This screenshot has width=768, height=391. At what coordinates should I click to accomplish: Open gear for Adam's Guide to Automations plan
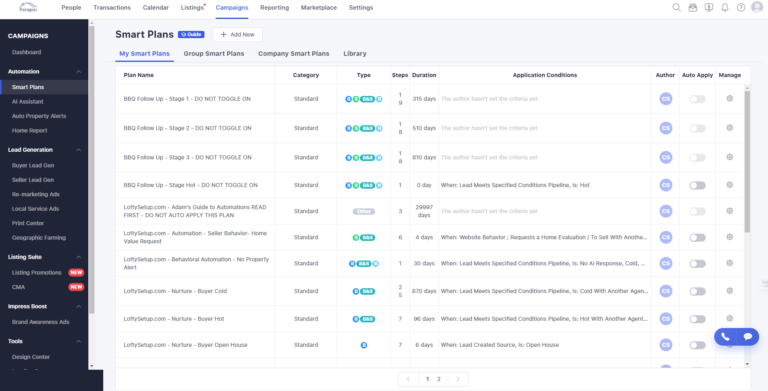(729, 211)
